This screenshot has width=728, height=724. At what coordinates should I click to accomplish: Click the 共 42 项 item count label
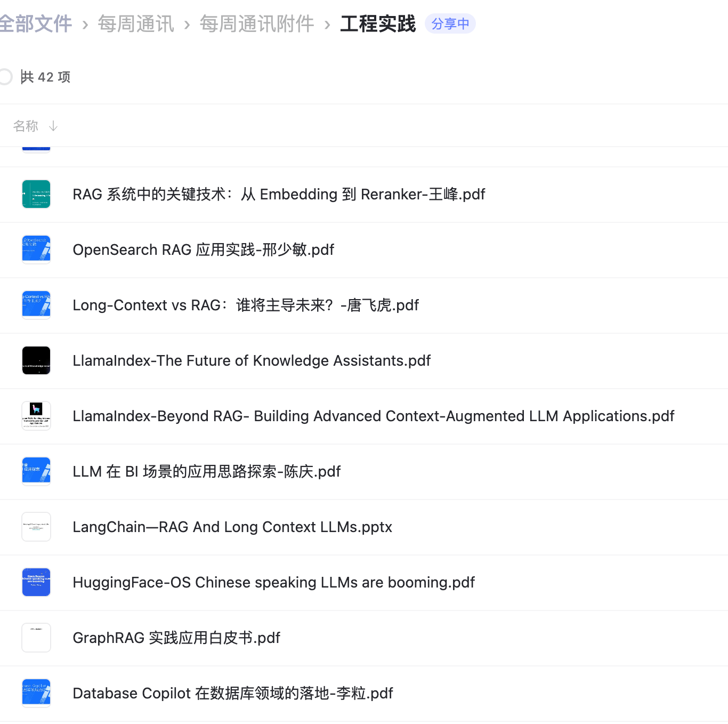point(45,77)
